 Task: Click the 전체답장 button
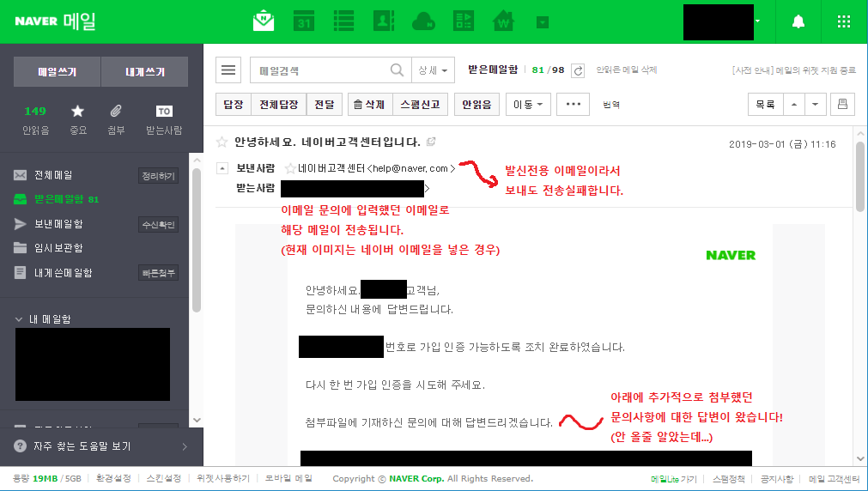[278, 104]
